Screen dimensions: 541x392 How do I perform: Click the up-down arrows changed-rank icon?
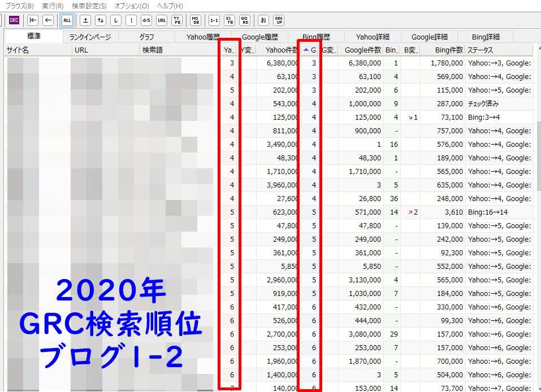pyautogui.click(x=101, y=20)
